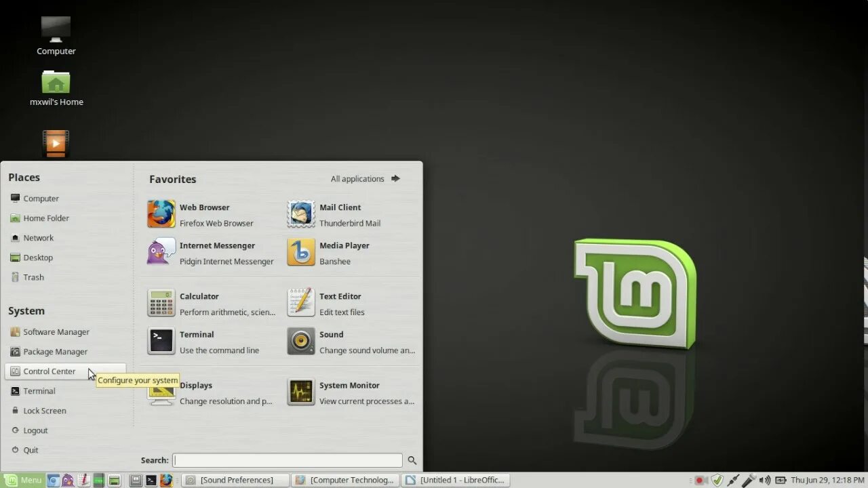
Task: Open Chromium browser panel launcher
Action: click(53, 480)
